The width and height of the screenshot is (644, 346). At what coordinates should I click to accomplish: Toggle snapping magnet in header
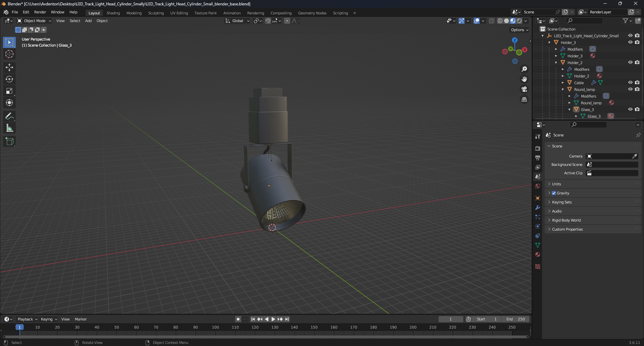pos(268,21)
